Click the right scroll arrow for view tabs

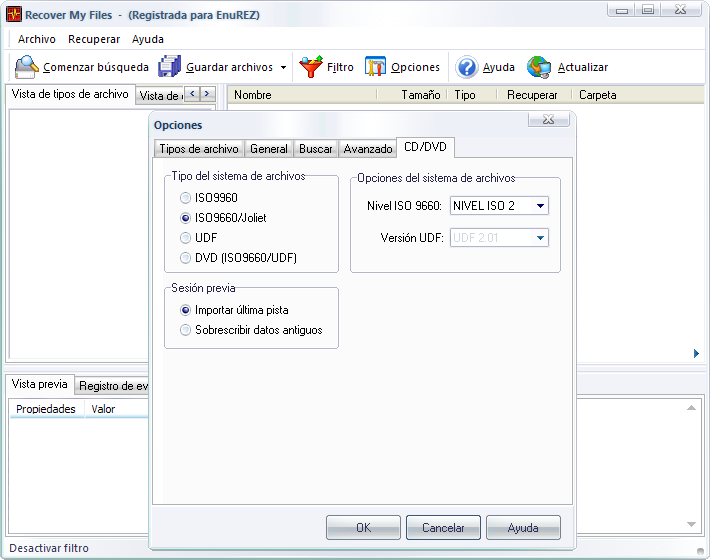click(207, 94)
